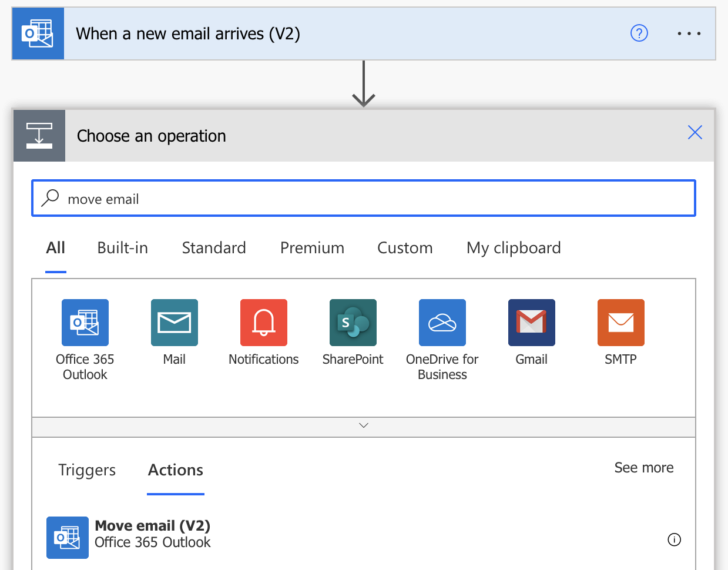Viewport: 728px width, 570px height.
Task: Open the OneDrive for Business connector
Action: coord(442,323)
